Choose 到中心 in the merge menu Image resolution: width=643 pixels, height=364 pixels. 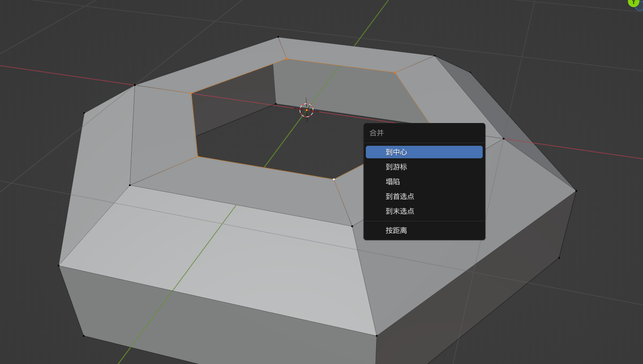click(x=424, y=152)
